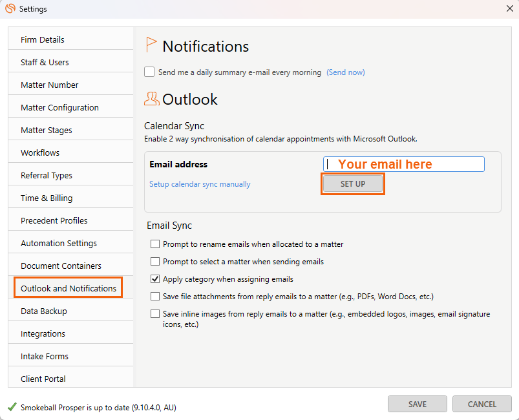519x420 pixels.
Task: Click the CANCEL button
Action: pyautogui.click(x=482, y=404)
